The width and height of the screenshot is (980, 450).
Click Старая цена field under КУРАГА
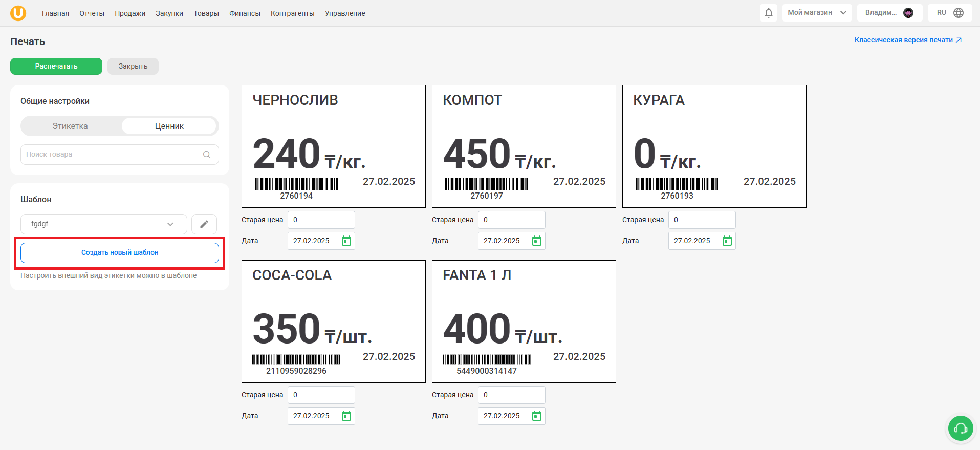click(x=702, y=220)
